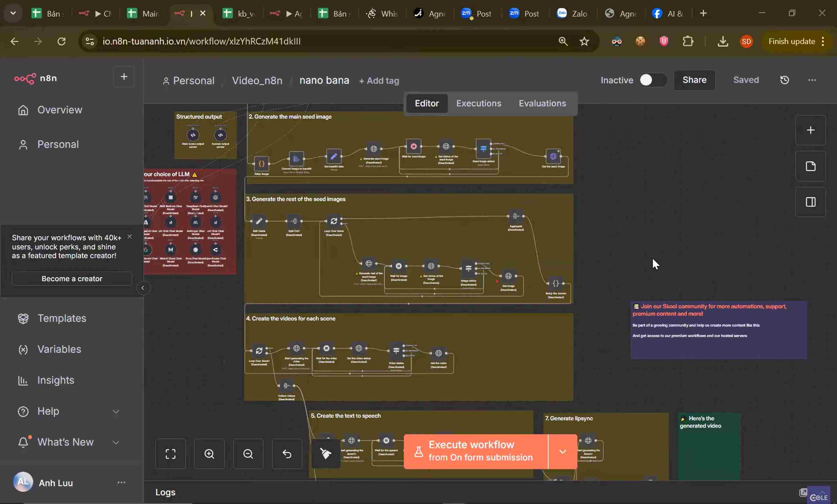Undo with the reset zoom arrow icon
The width and height of the screenshot is (837, 504).
[x=287, y=454]
